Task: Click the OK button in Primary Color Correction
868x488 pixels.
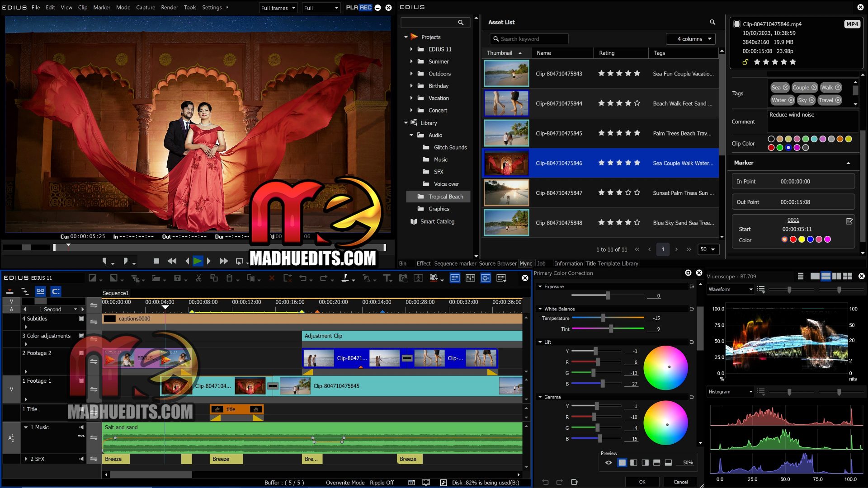Action: [642, 482]
